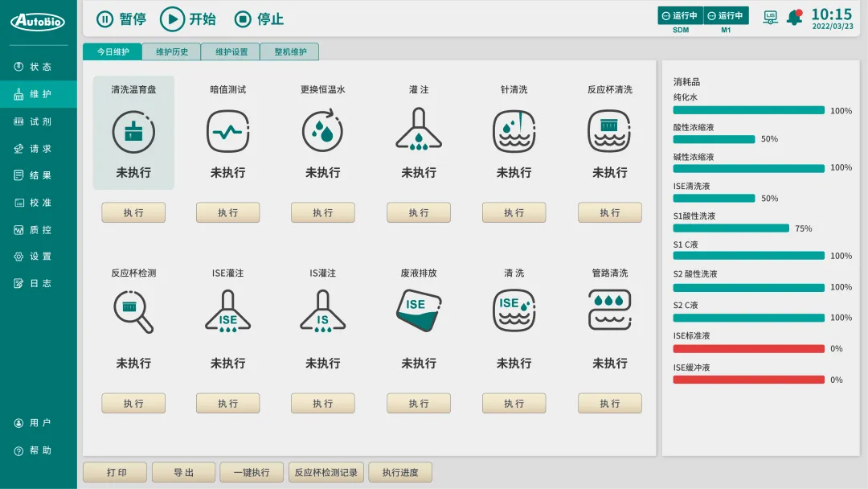
Task: View 执行进度
Action: 400,472
